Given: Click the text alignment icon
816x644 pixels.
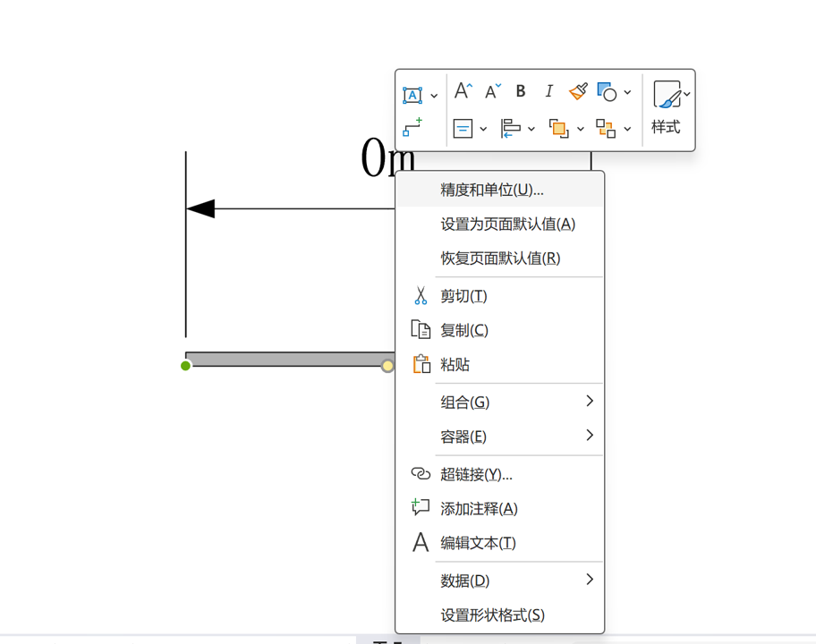Looking at the screenshot, I should 463,128.
